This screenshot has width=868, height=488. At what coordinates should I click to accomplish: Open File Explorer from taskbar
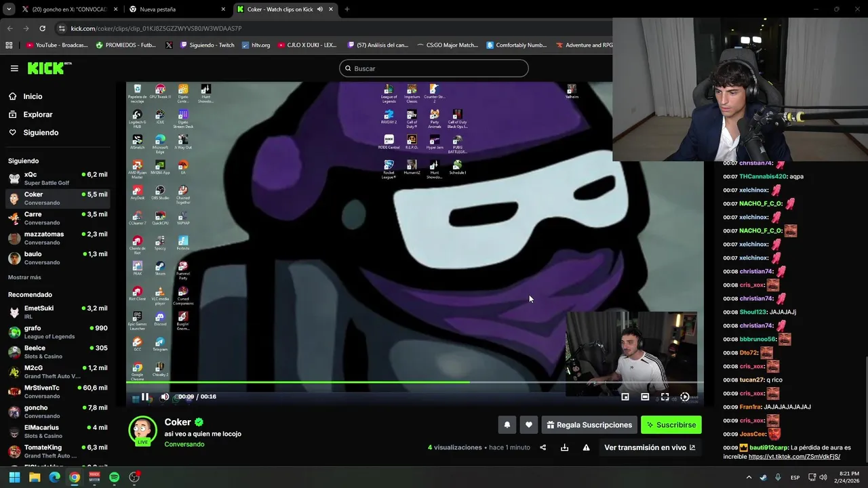[x=35, y=477]
